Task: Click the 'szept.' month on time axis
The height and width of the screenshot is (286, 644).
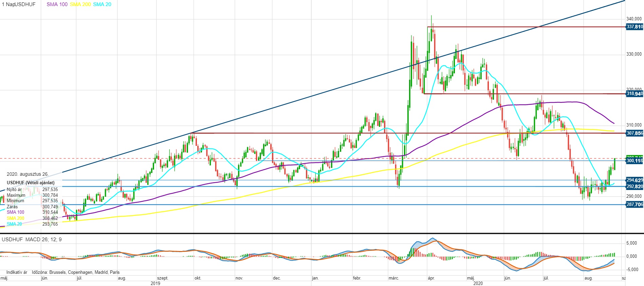Action: (x=163, y=278)
